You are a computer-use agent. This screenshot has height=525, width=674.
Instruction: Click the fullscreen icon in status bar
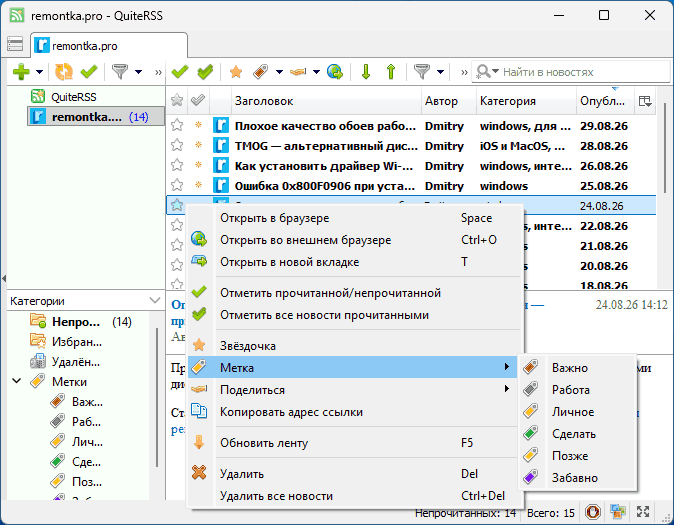pyautogui.click(x=643, y=512)
